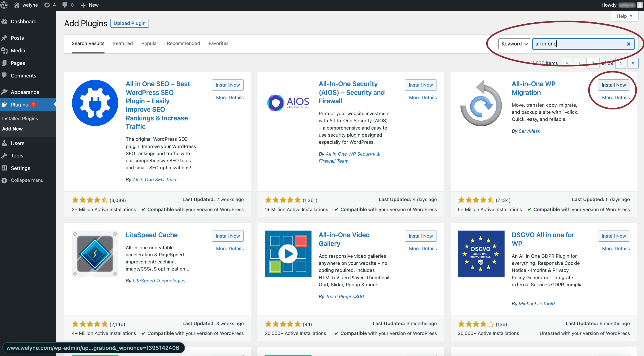The image size is (644, 356).
Task: Open Comments in the sidebar menu
Action: [23, 76]
